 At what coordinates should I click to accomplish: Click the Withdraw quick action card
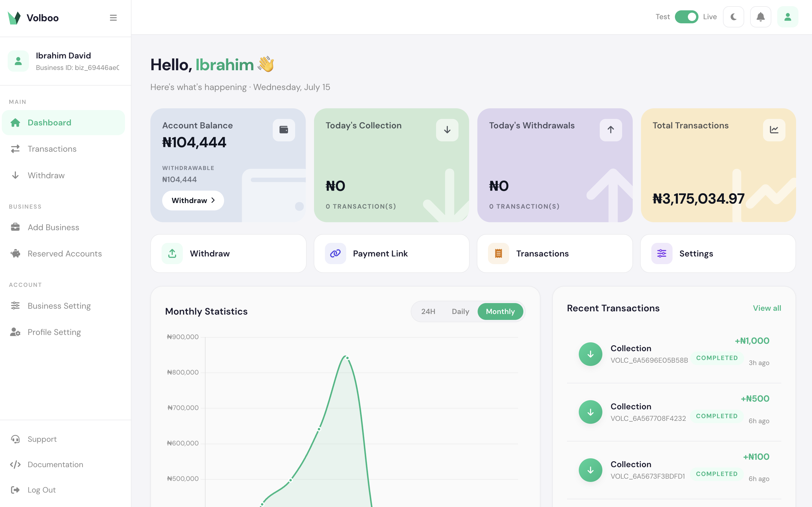229,253
